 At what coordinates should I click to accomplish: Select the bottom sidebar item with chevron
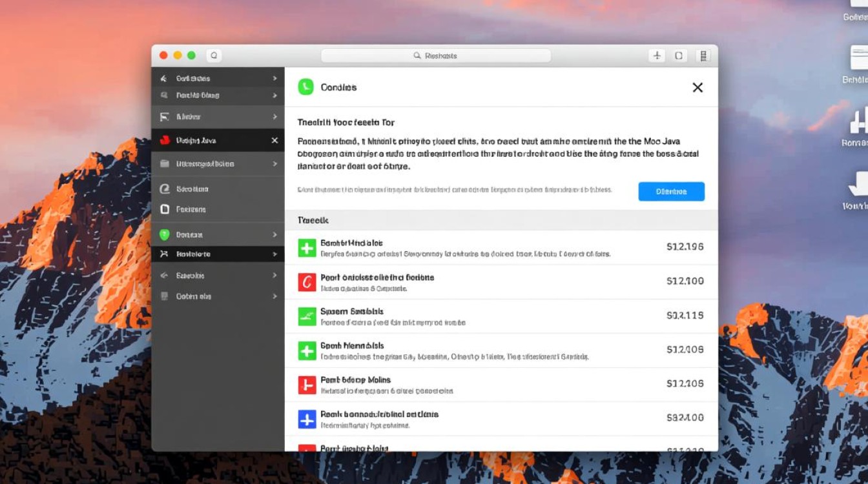pos(194,296)
